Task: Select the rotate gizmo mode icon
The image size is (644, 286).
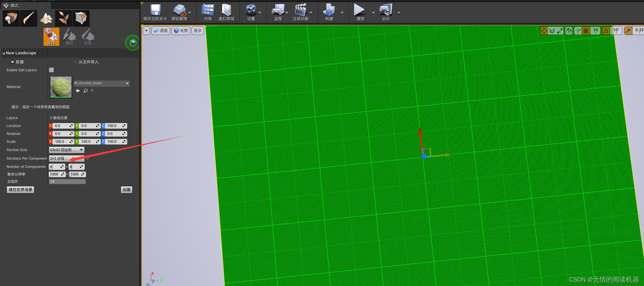Action: 552,31
